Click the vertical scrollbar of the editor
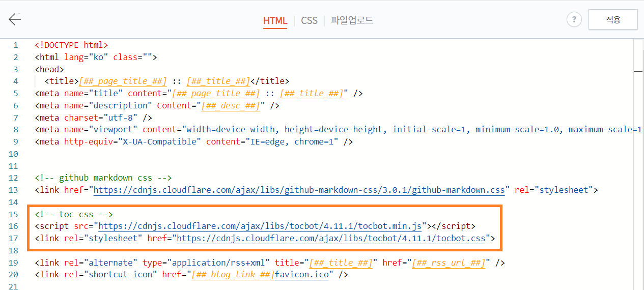The width and height of the screenshot is (644, 290). [x=638, y=164]
